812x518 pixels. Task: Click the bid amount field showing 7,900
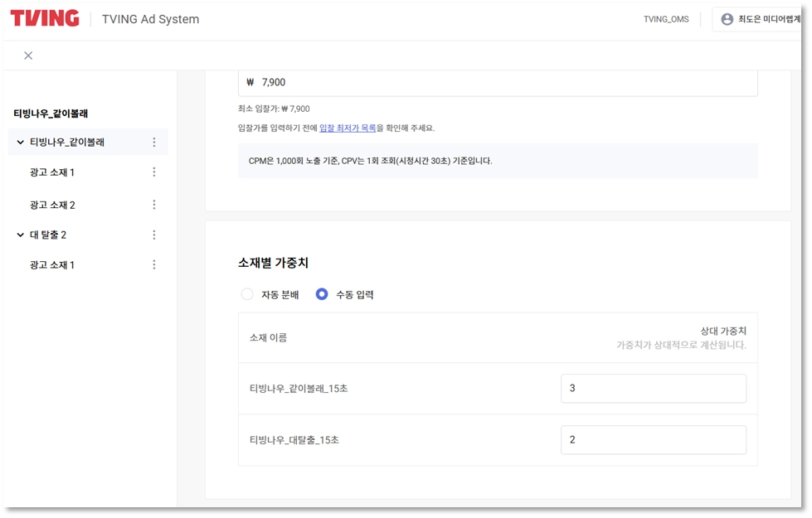point(498,83)
